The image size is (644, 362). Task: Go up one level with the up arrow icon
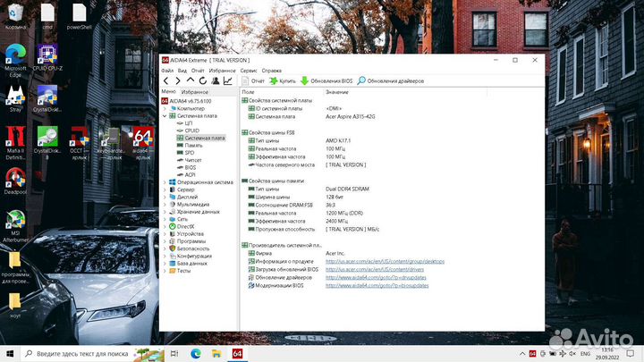tap(191, 80)
